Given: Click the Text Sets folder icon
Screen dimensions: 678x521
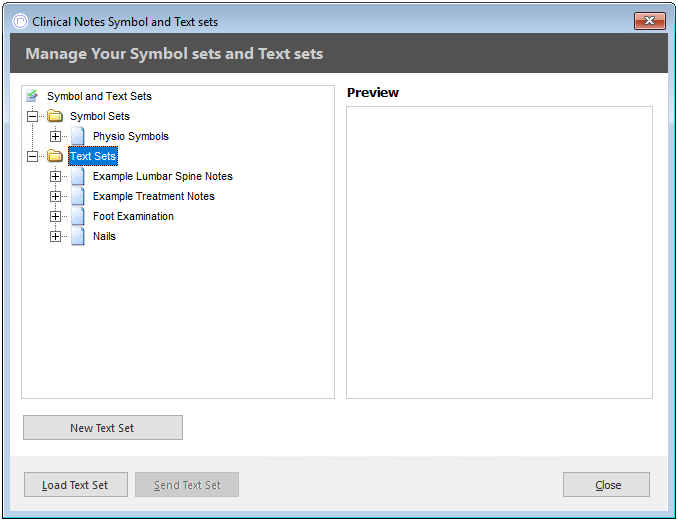Looking at the screenshot, I should (x=55, y=156).
